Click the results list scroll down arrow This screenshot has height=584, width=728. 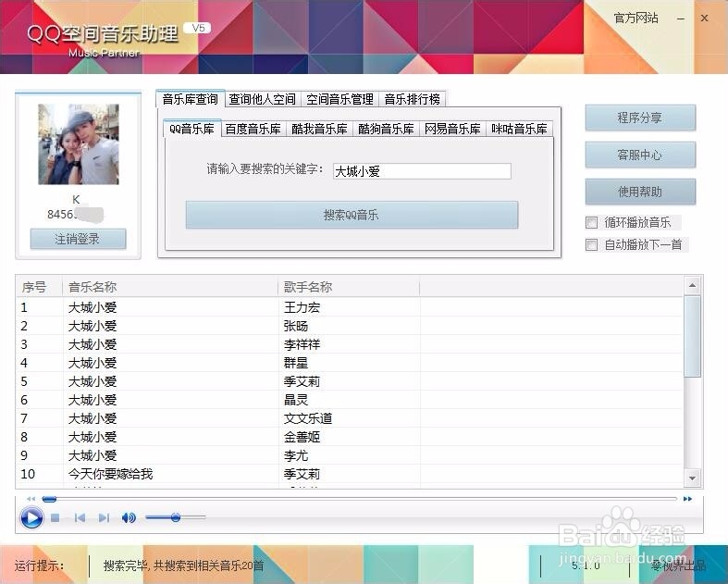692,478
